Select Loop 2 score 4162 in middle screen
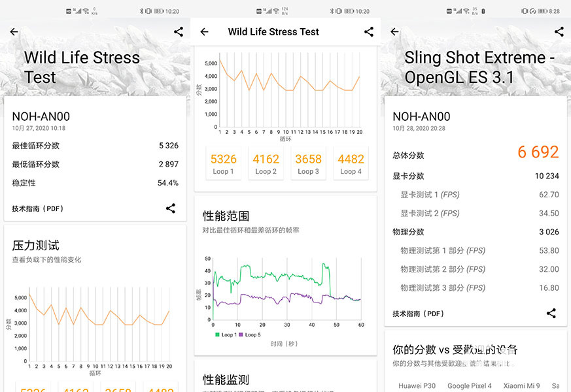The image size is (571, 392). click(266, 163)
